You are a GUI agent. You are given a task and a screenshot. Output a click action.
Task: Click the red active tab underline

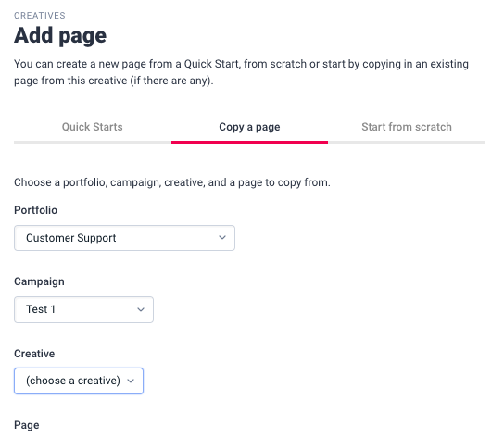(249, 143)
